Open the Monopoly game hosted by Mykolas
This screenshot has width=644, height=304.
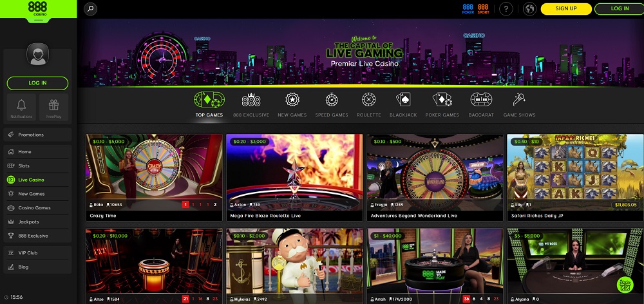294,266
